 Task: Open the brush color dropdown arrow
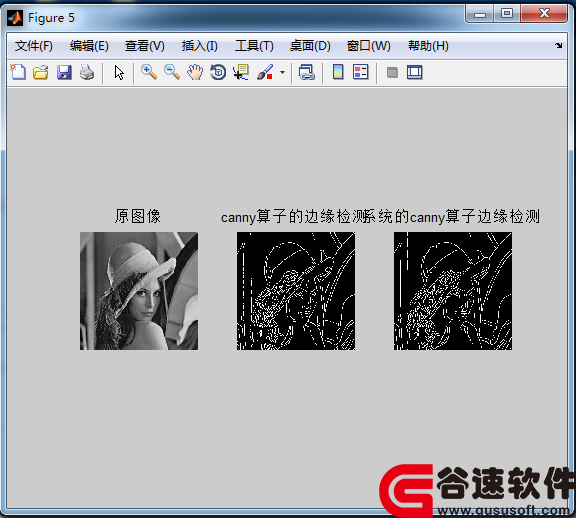tap(282, 72)
